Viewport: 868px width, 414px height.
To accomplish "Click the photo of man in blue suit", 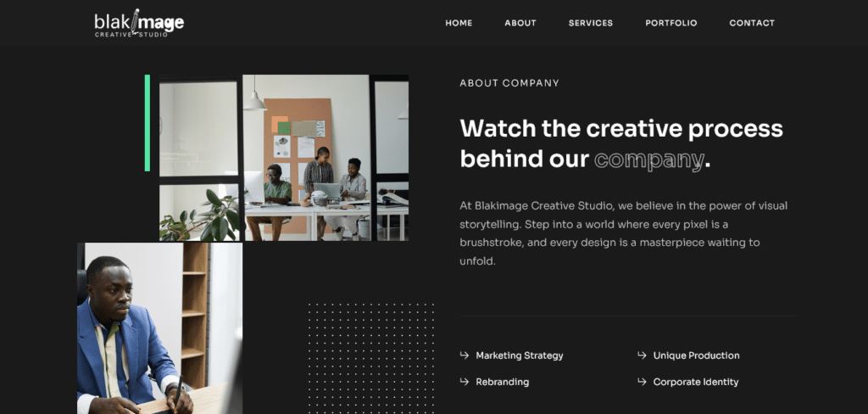I will pyautogui.click(x=159, y=328).
